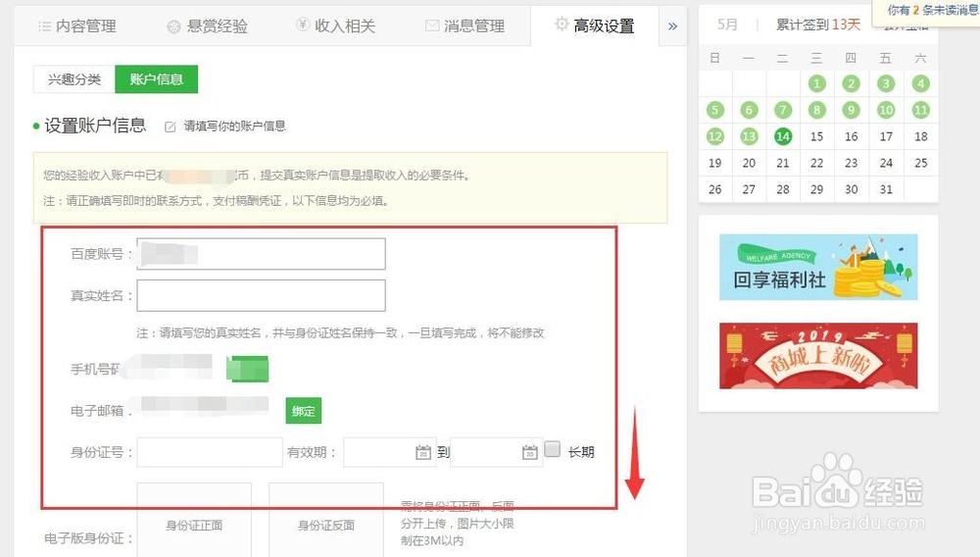The height and width of the screenshot is (557, 980).
Task: Select signed-in day 2 on calendar
Action: point(851,83)
